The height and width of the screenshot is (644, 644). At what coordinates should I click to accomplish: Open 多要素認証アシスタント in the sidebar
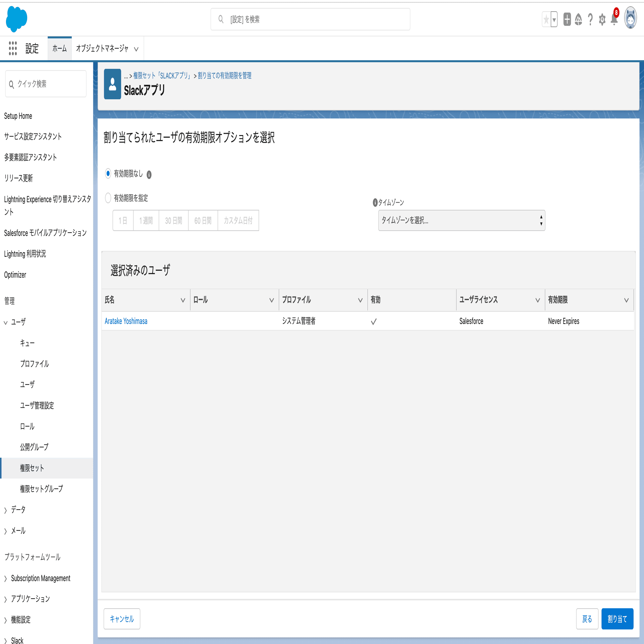[31, 157]
